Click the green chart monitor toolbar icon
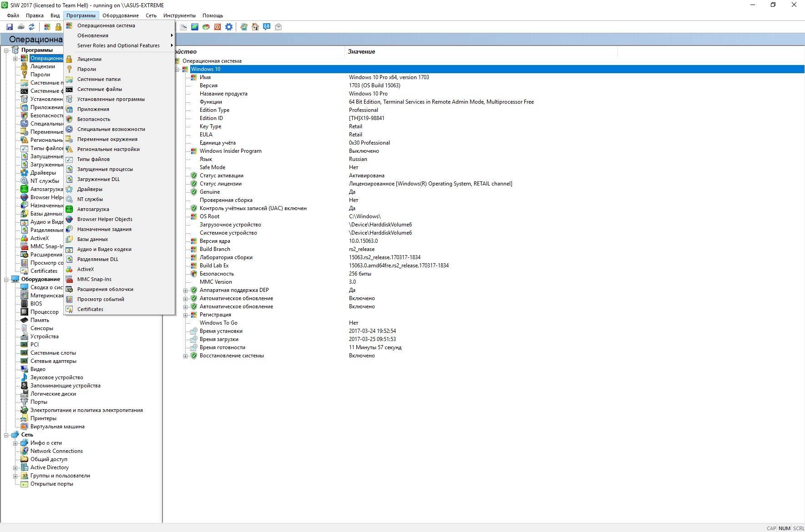Viewport: 805px width, 532px height. [x=195, y=27]
